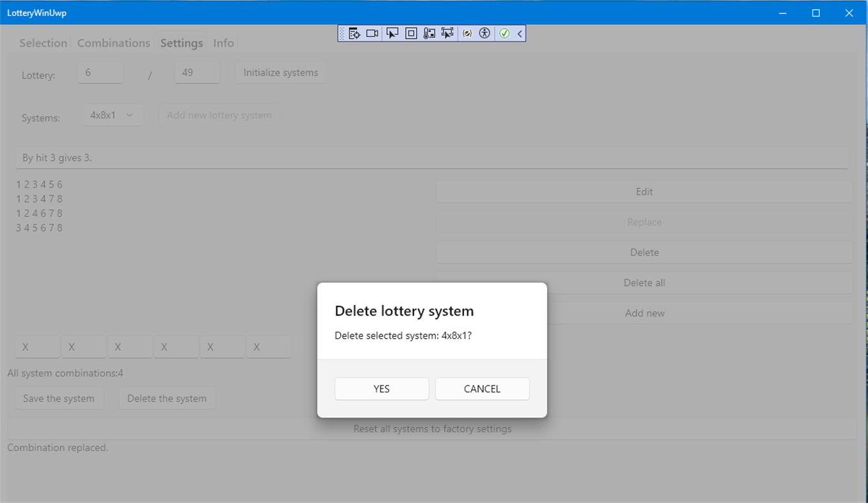Click the screen recording camera icon in debug toolbar

[372, 33]
